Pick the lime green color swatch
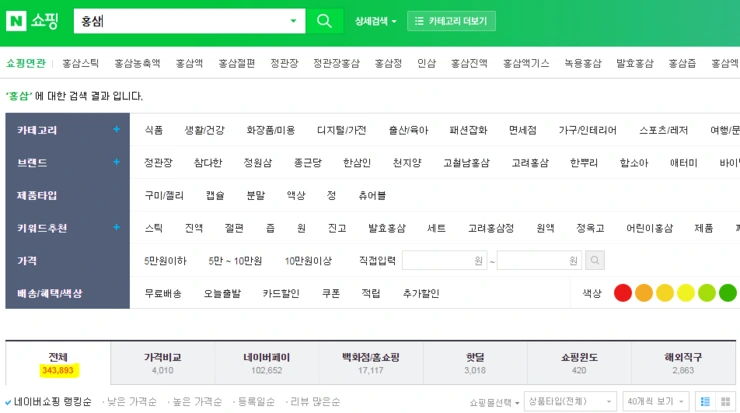The image size is (740, 413). tap(706, 293)
